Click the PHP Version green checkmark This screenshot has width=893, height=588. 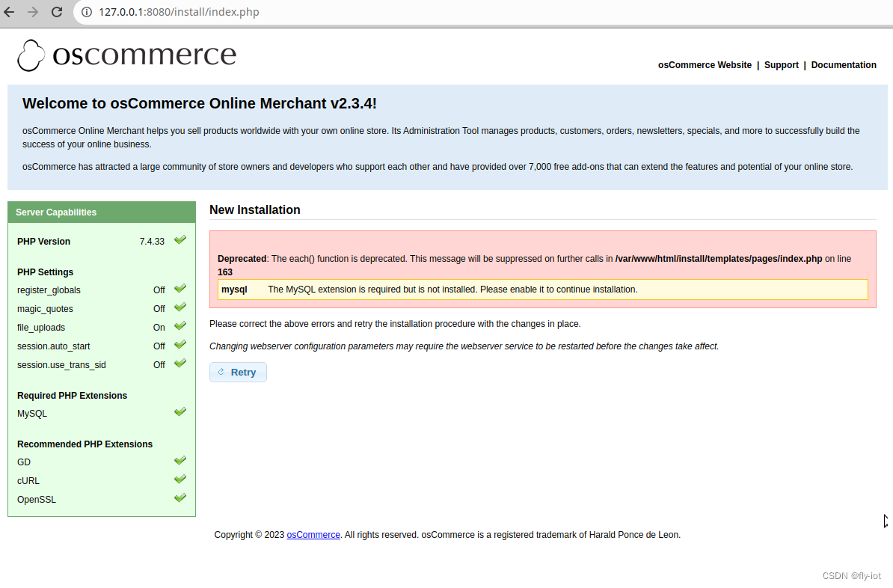click(180, 240)
